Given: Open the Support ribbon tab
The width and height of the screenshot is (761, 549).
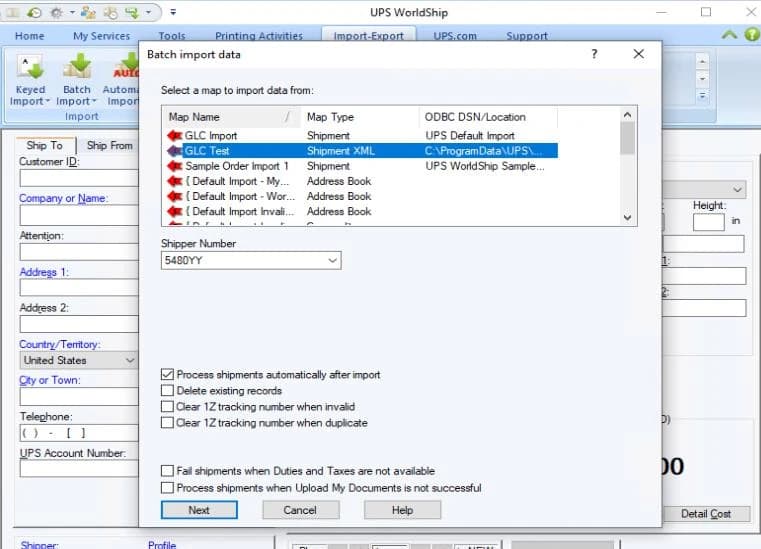Looking at the screenshot, I should pos(527,36).
